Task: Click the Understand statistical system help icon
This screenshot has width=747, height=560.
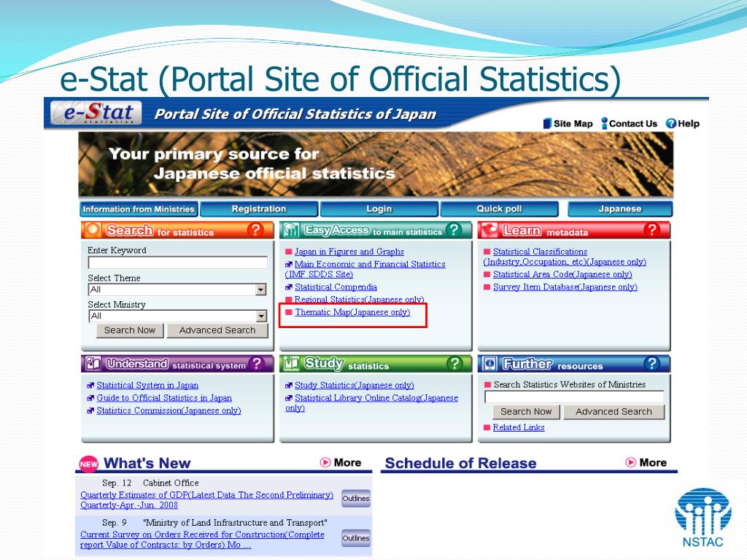Action: (256, 364)
